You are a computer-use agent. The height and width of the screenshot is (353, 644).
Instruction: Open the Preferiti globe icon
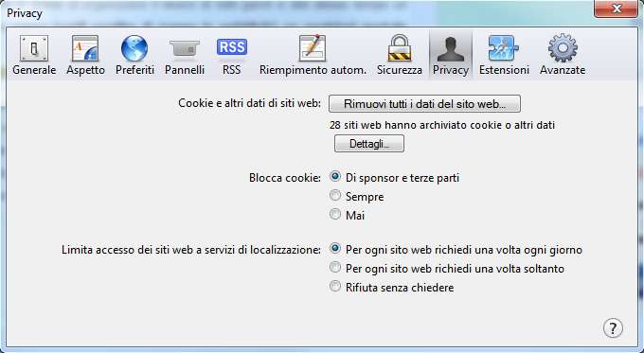tap(134, 48)
